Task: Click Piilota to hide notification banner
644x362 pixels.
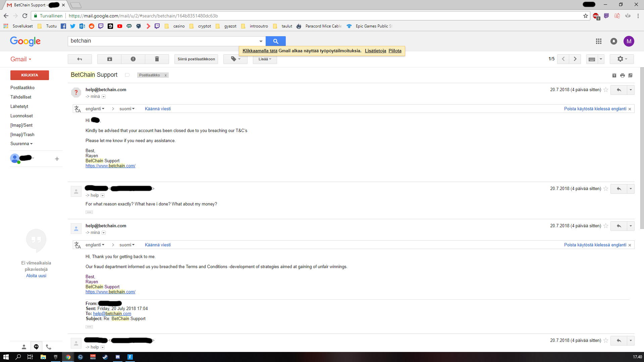Action: [395, 51]
